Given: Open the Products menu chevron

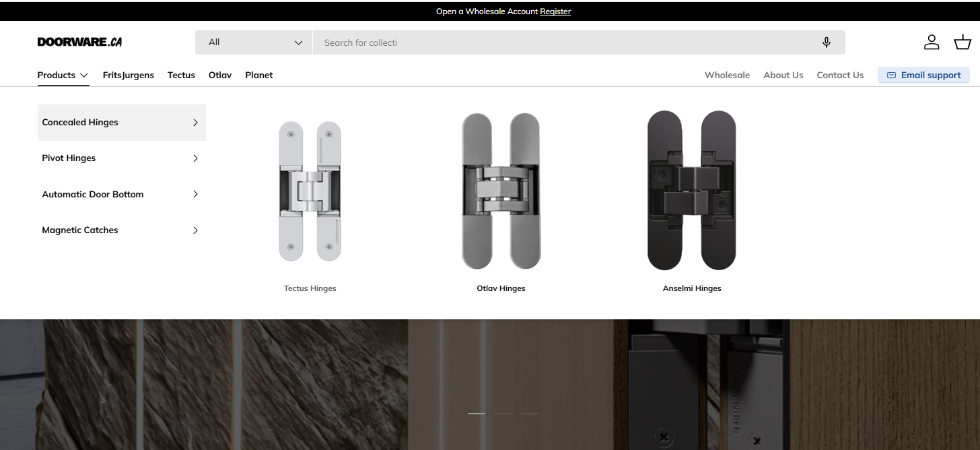Looking at the screenshot, I should coord(85,75).
